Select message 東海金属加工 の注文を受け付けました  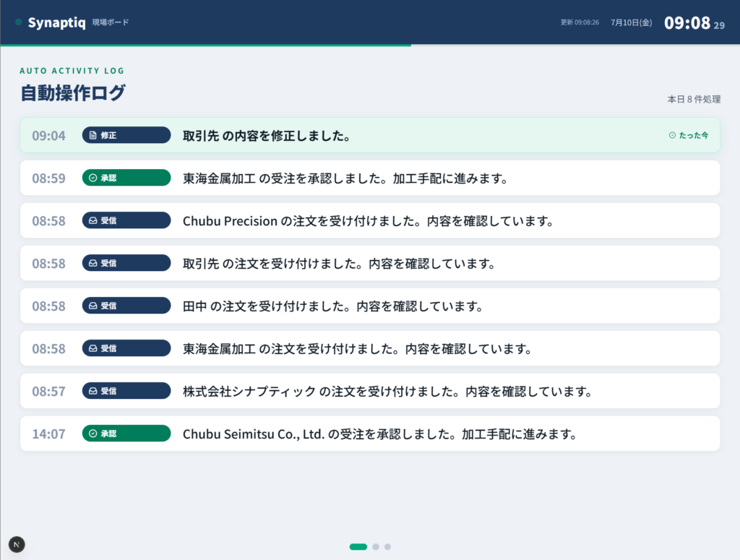357,348
